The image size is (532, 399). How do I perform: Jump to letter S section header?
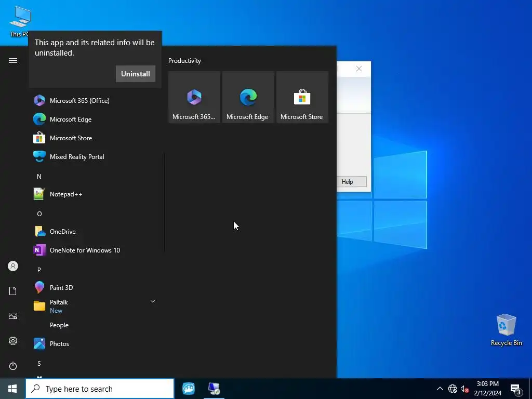(39, 363)
